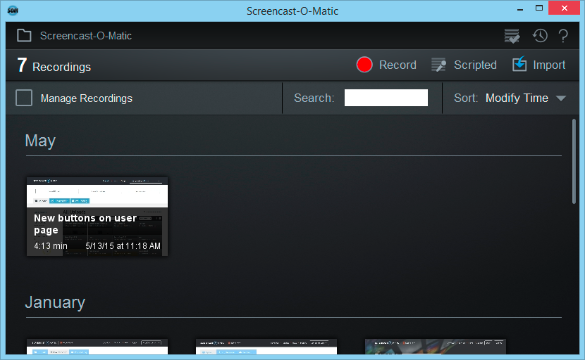585x360 pixels.
Task: Click the '5/13/15 at 11:18 AM' timestamp
Action: pos(123,246)
